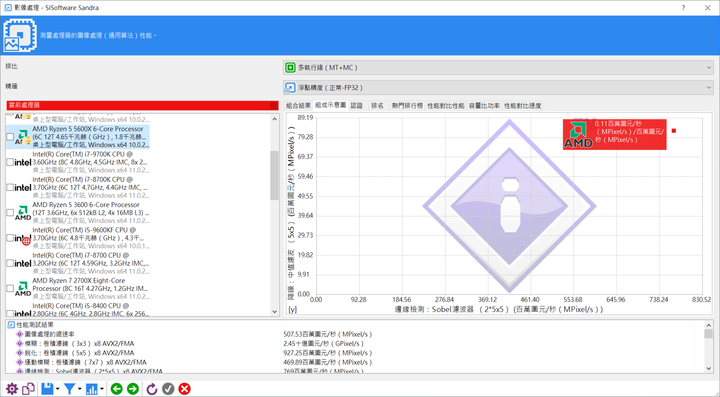Click the blue floppy disk save icon
The height and width of the screenshot is (397, 720).
pos(47,389)
